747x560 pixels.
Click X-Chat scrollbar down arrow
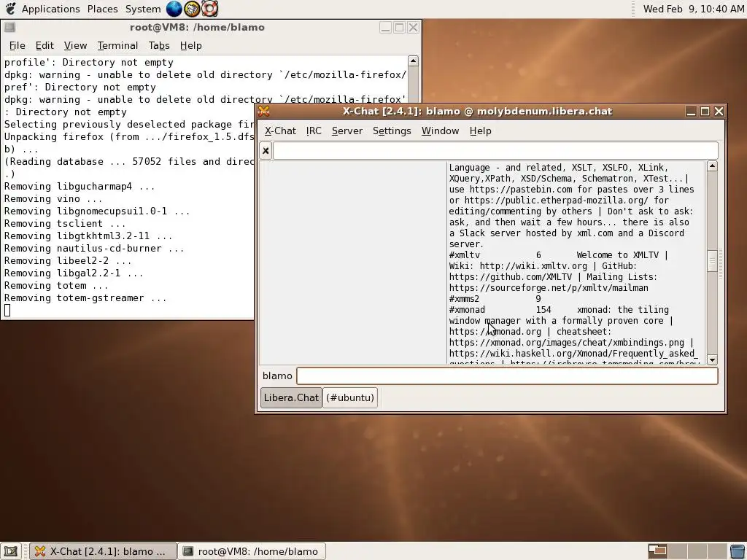point(712,360)
